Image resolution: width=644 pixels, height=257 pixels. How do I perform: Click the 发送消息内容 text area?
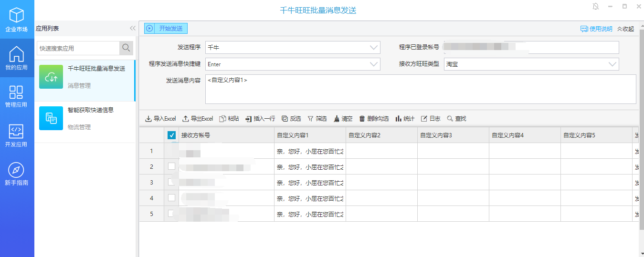[421, 89]
